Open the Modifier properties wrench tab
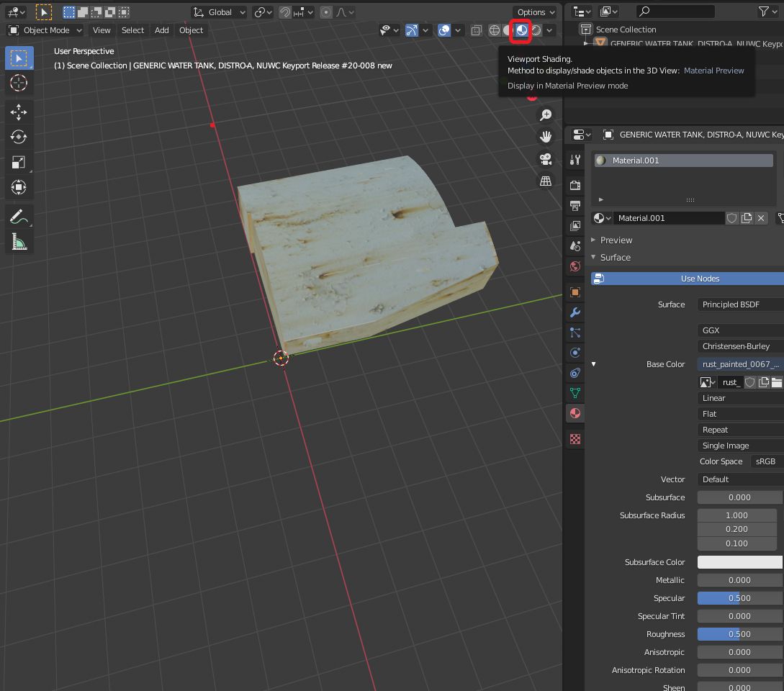This screenshot has height=691, width=784. click(575, 312)
